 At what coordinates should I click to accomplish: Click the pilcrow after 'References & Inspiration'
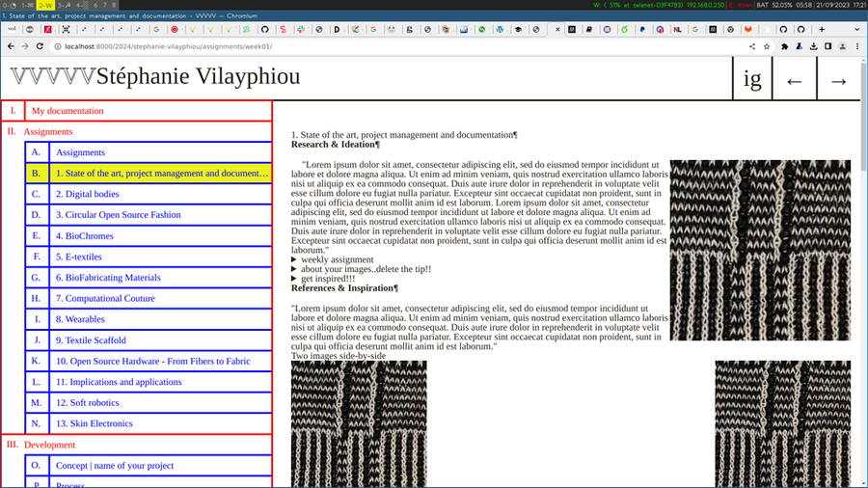pos(395,288)
